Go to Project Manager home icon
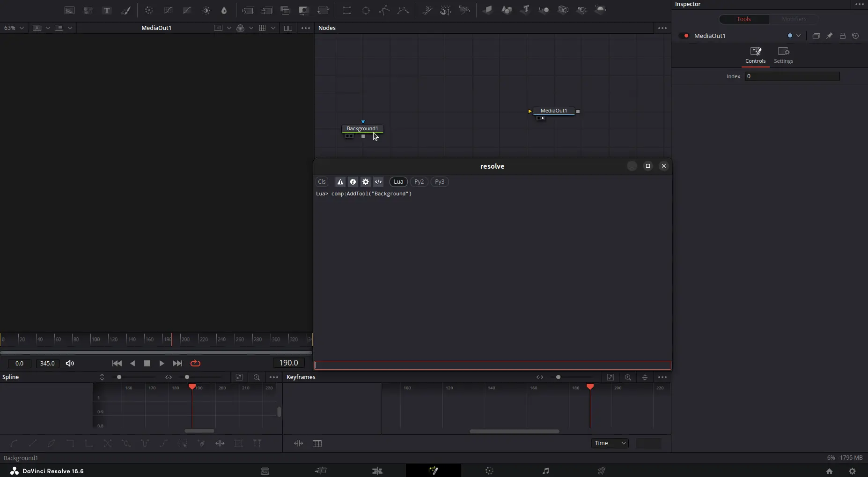868x477 pixels. click(x=829, y=471)
